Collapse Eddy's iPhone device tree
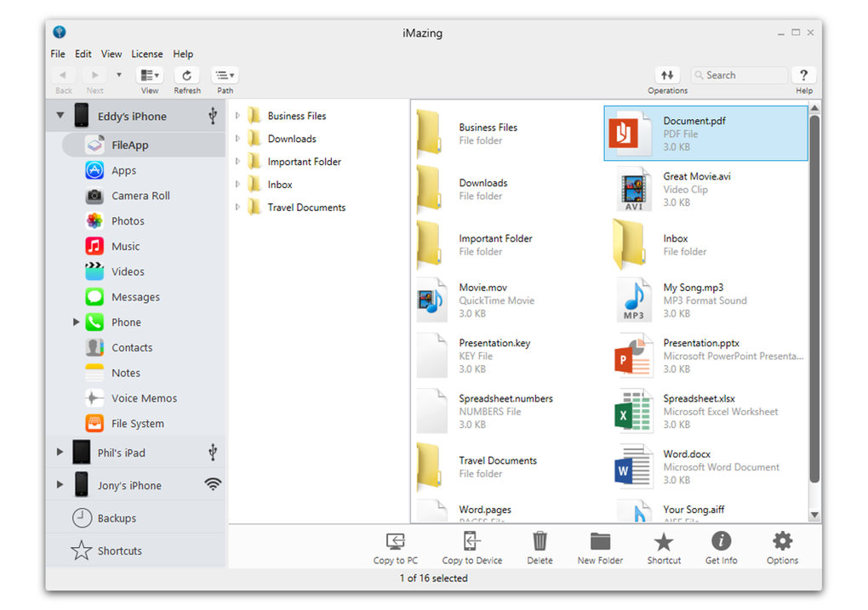 [60, 116]
